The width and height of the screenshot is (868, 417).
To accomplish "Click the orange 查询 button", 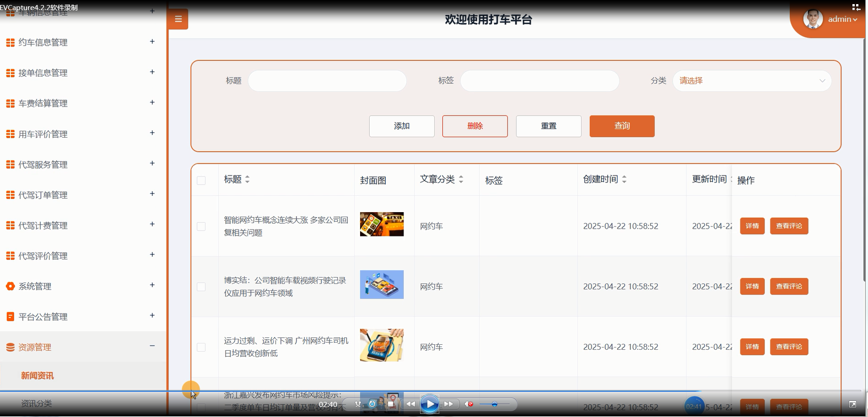I will coord(622,126).
